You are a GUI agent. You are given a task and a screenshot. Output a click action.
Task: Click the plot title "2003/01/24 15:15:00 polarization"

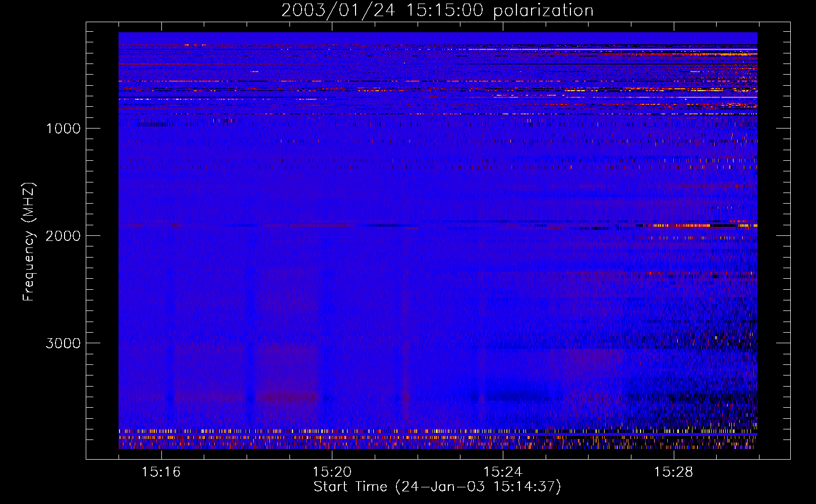pos(437,11)
